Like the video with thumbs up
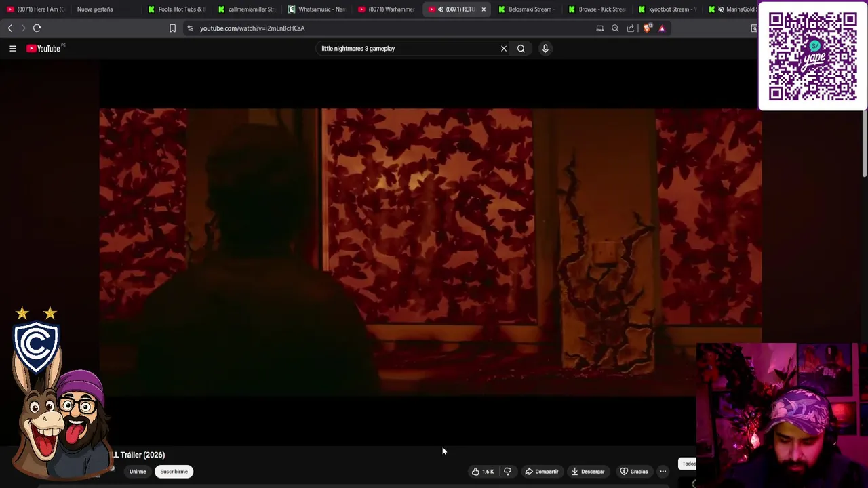This screenshot has height=488, width=868. (x=484, y=471)
